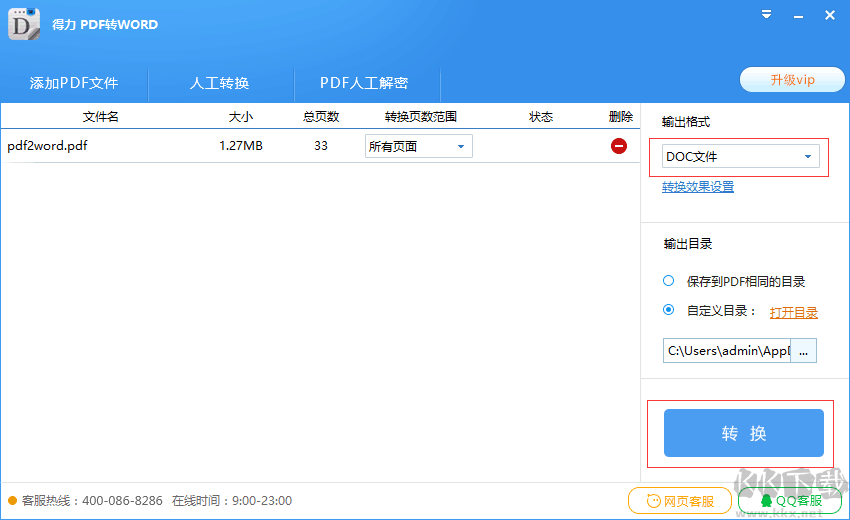Image resolution: width=850 pixels, height=520 pixels.
Task: Click the output directory path field
Action: pos(727,351)
